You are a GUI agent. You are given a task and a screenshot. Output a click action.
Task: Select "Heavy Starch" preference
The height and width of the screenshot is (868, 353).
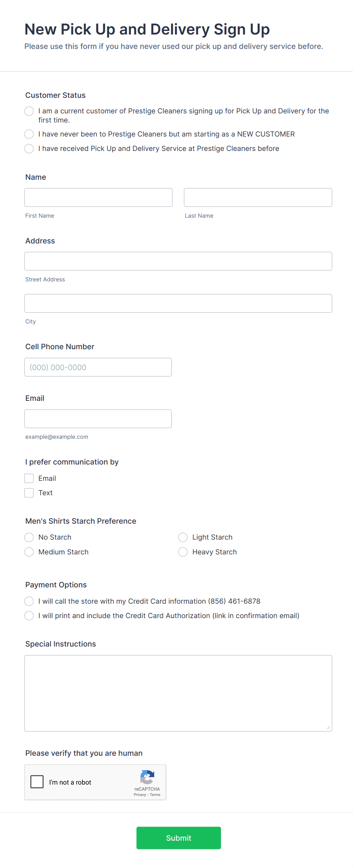pos(183,552)
